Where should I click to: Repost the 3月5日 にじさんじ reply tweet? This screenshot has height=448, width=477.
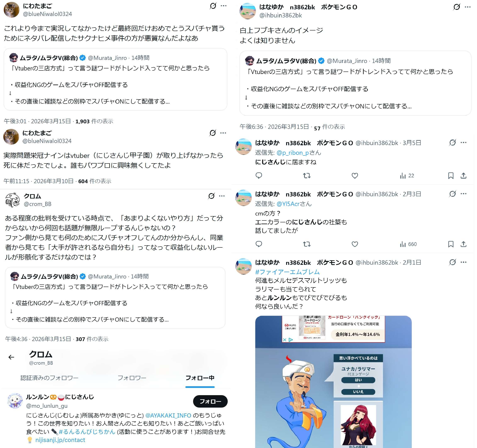pos(307,176)
